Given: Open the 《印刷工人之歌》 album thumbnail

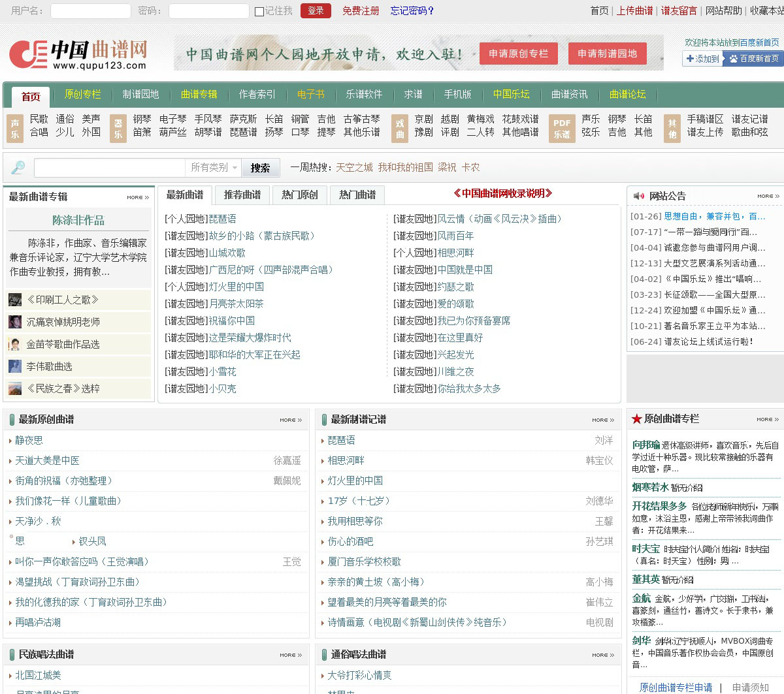Looking at the screenshot, I should click(x=15, y=300).
